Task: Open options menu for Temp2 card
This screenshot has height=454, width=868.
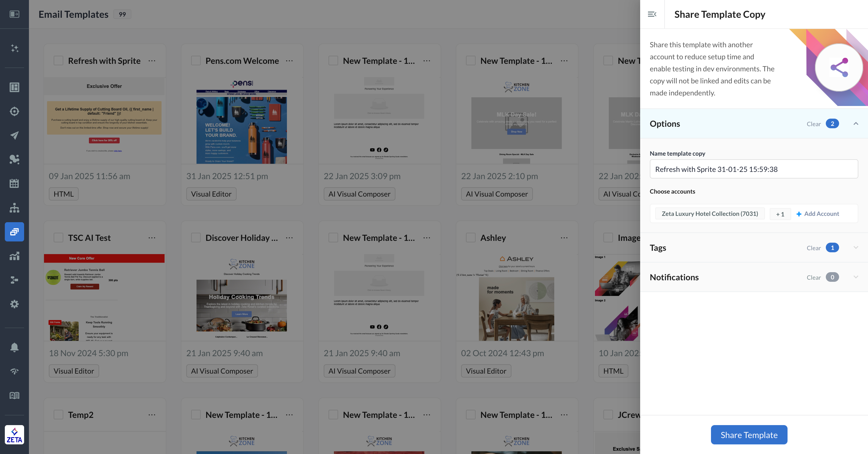Action: 152,415
